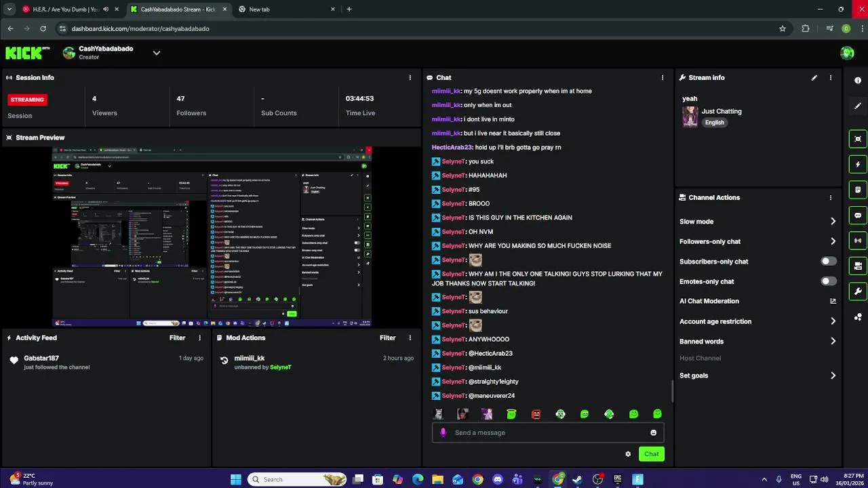
Task: Click the Send a message input field
Action: pos(548,432)
